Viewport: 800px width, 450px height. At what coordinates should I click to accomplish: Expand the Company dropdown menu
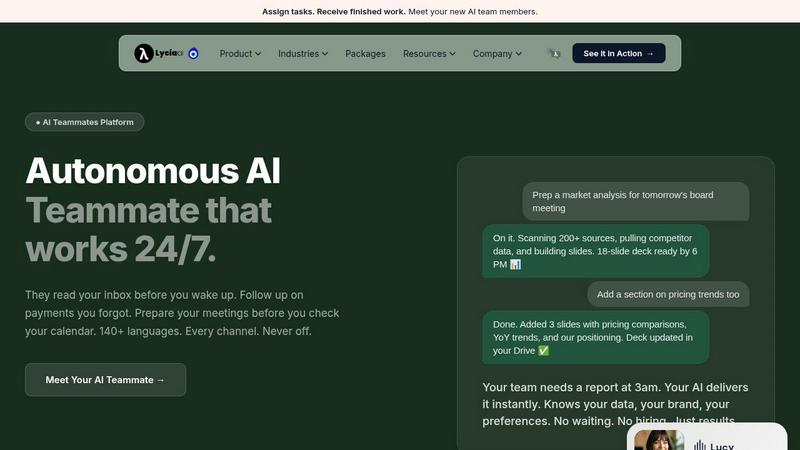tap(497, 54)
